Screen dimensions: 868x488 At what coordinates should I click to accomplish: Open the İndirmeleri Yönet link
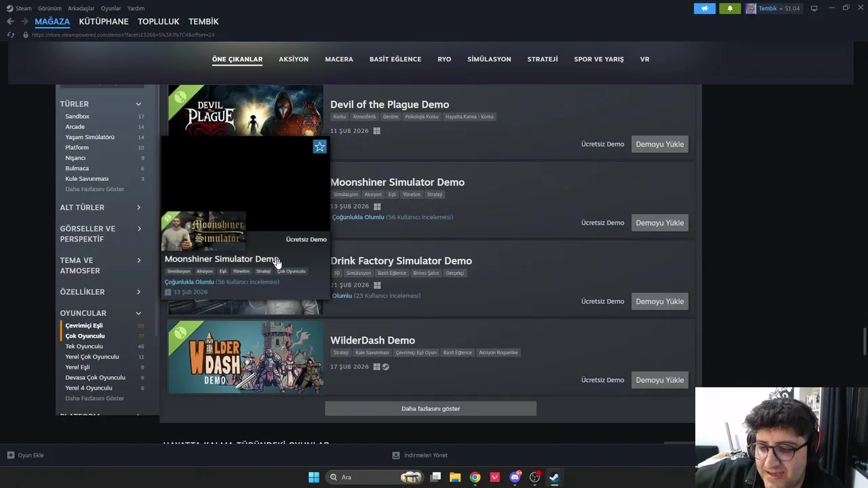coord(425,455)
